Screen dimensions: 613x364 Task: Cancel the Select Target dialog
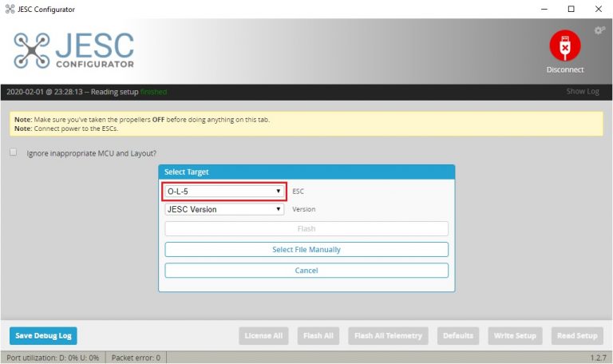tap(306, 270)
